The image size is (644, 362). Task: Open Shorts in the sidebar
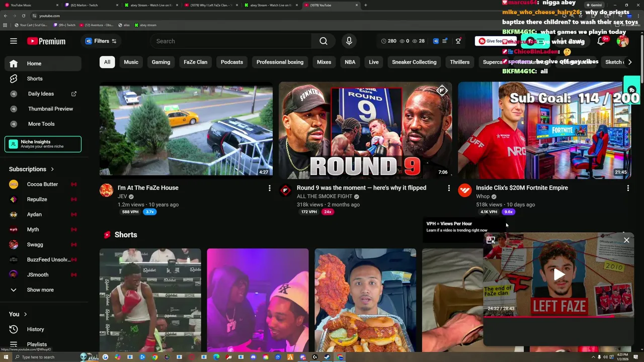[43, 78]
